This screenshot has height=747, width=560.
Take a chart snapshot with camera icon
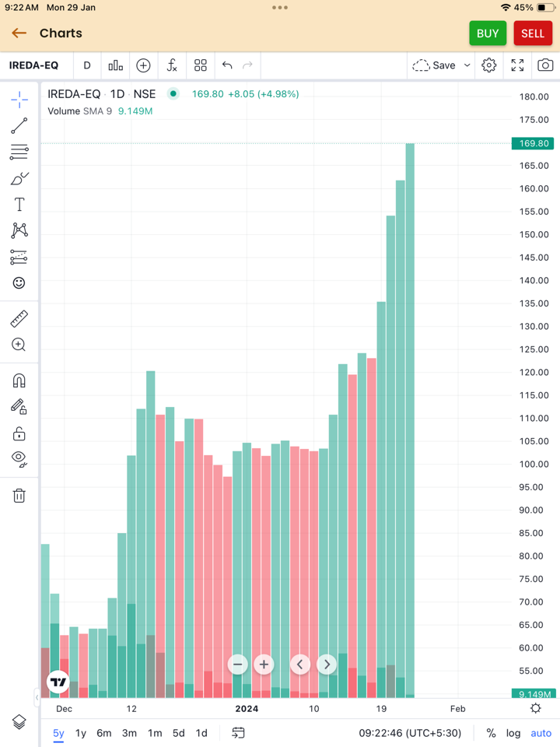pyautogui.click(x=545, y=65)
